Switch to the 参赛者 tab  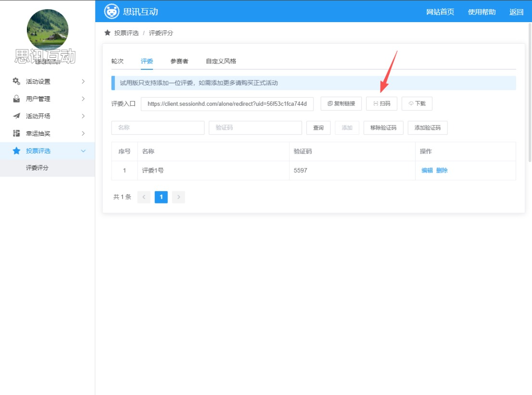coord(179,61)
